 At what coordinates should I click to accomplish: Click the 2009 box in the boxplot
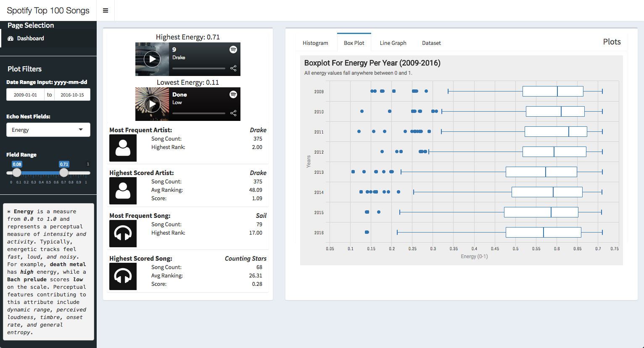pyautogui.click(x=553, y=91)
